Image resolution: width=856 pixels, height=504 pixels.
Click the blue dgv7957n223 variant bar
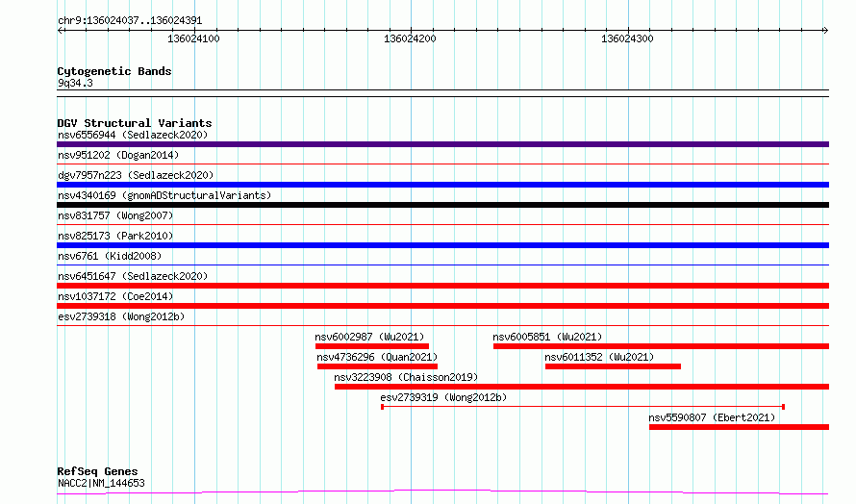coord(442,185)
